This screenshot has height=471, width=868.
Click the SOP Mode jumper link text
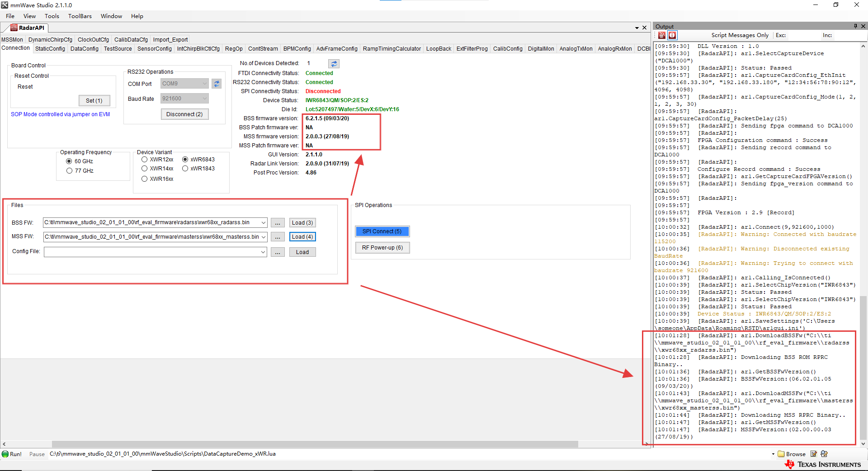click(60, 114)
